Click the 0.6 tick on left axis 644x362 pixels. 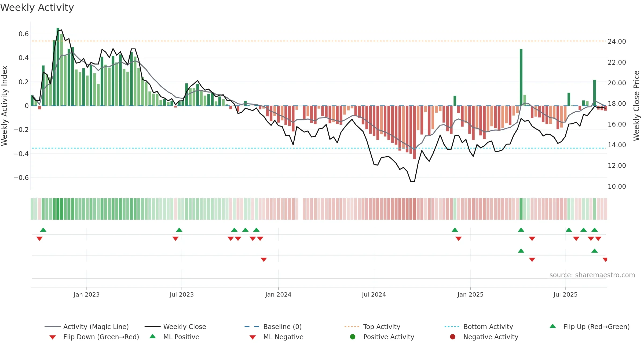point(24,34)
